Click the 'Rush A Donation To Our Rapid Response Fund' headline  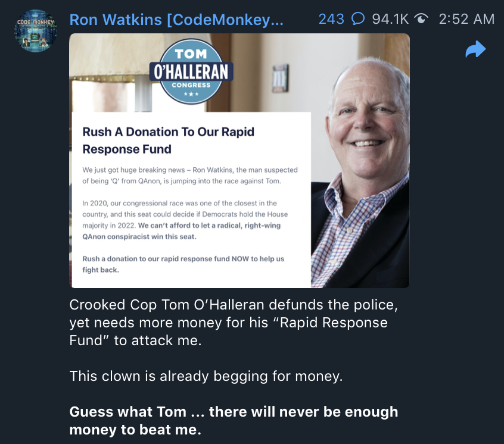click(168, 140)
